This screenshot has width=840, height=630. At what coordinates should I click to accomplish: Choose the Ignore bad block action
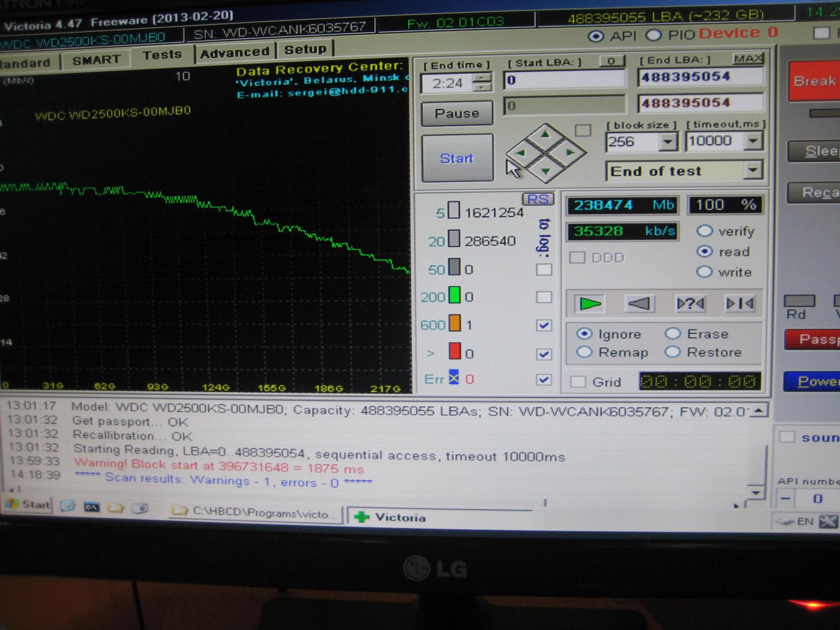584,334
